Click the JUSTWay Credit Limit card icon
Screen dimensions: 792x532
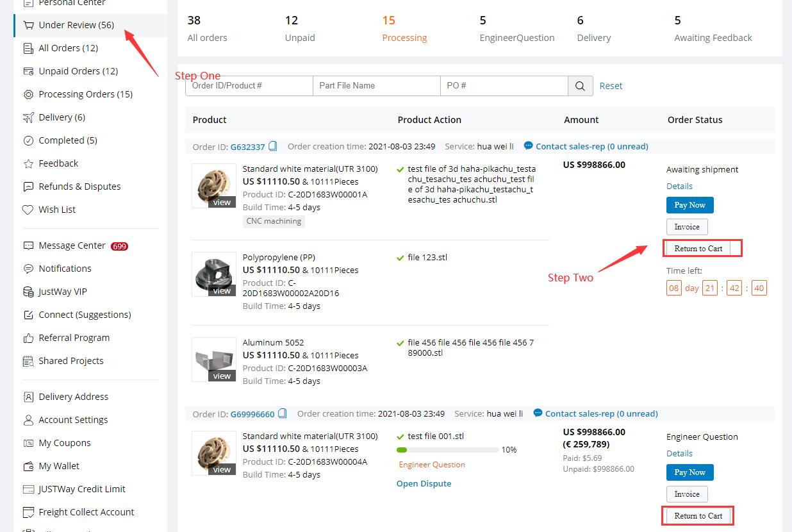coord(28,489)
